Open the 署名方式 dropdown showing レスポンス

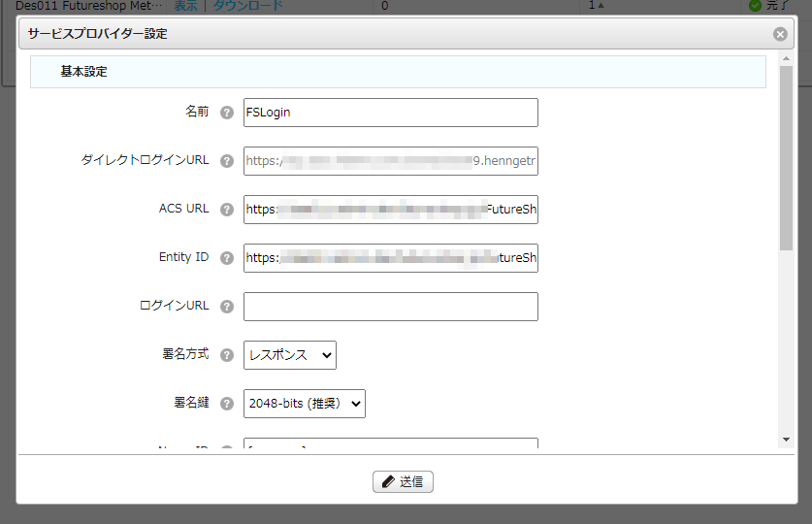(290, 355)
